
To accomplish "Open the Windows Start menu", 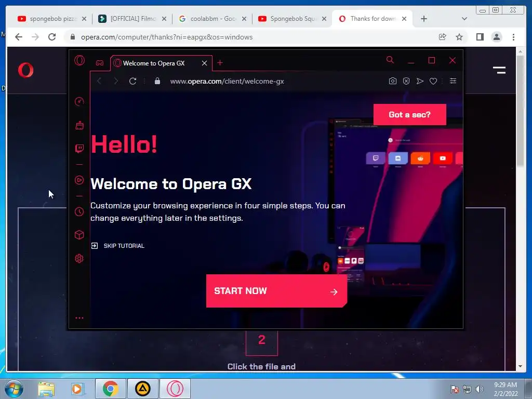I will point(14,389).
